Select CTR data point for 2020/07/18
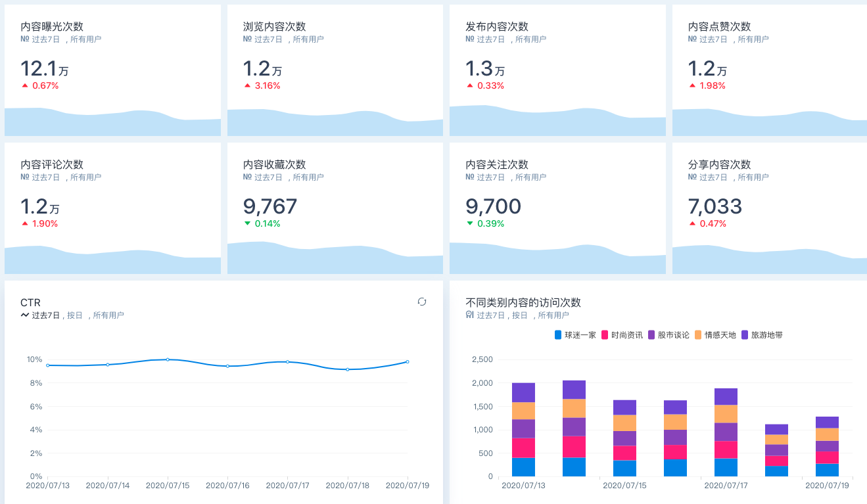Screen dimensions: 867x504 348,369
